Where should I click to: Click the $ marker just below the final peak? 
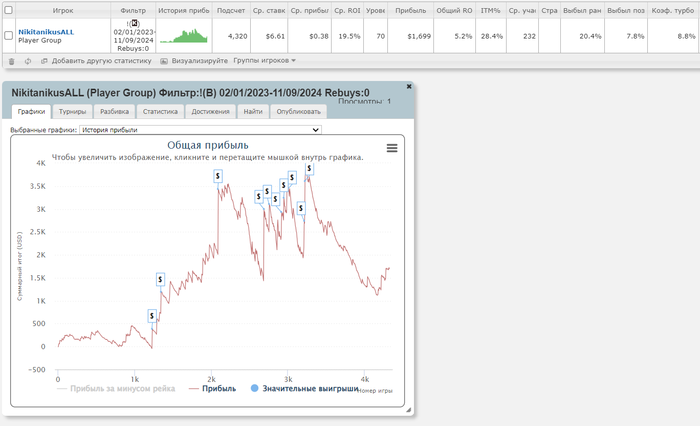pos(301,208)
